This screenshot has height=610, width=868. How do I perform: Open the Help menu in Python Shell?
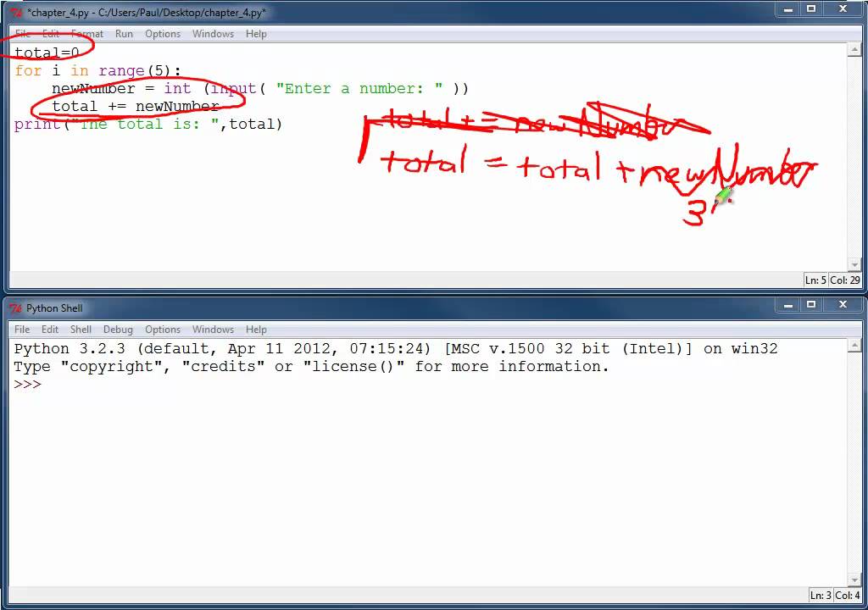tap(256, 330)
